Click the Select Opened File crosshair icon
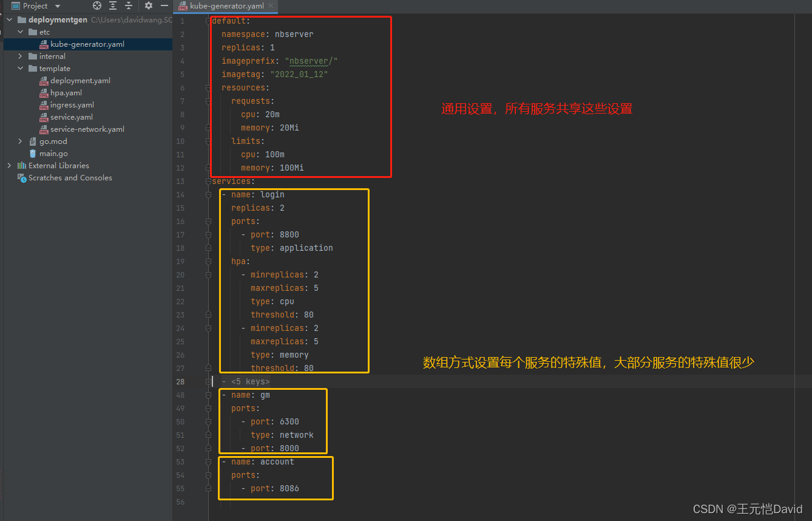This screenshot has width=812, height=521. pyautogui.click(x=97, y=5)
